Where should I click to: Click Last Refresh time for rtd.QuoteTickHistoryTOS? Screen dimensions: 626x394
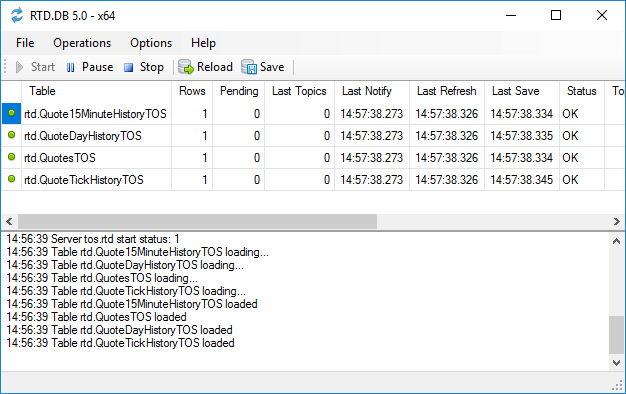click(447, 180)
